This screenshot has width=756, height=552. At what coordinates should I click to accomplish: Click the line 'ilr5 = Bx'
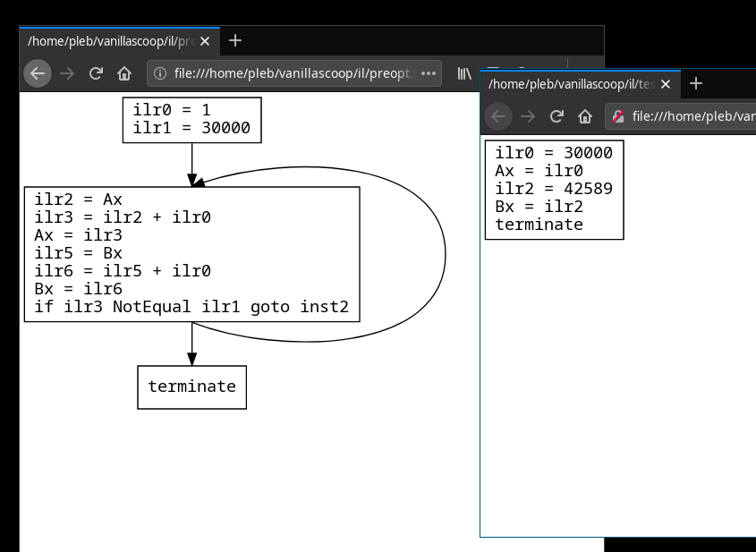coord(78,252)
